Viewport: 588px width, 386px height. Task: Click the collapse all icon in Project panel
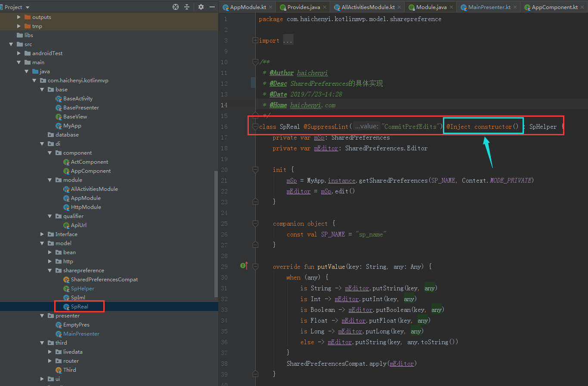[x=187, y=7]
